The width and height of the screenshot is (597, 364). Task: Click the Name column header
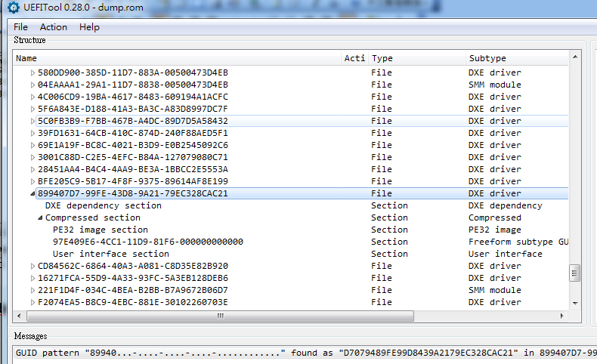point(177,58)
